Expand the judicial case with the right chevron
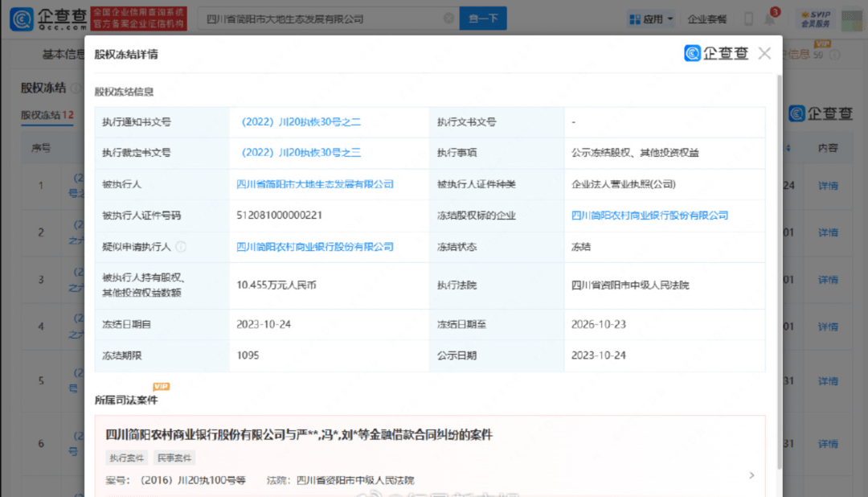This screenshot has height=497, width=868. [751, 475]
